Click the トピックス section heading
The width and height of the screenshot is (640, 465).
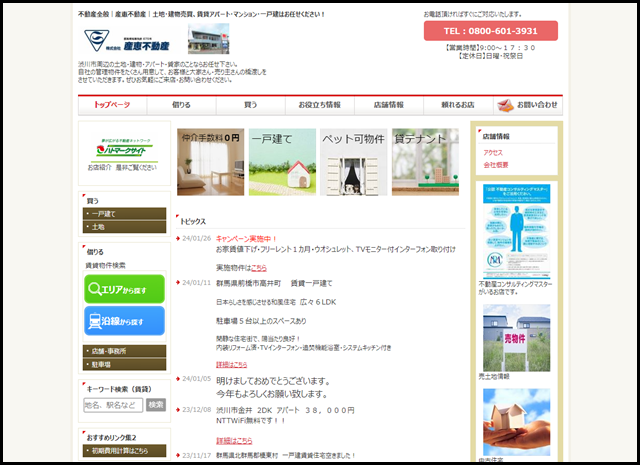tap(193, 222)
